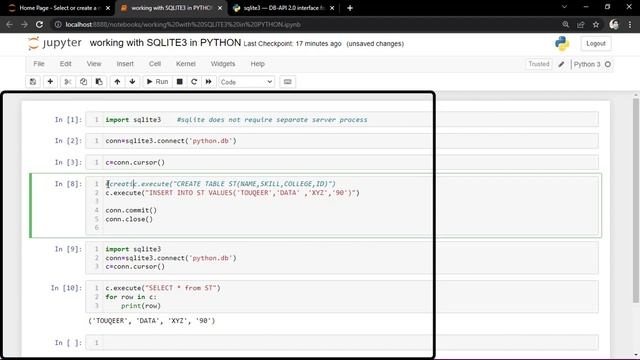640x360 pixels.
Task: Open the Widgets menu
Action: [x=223, y=64]
